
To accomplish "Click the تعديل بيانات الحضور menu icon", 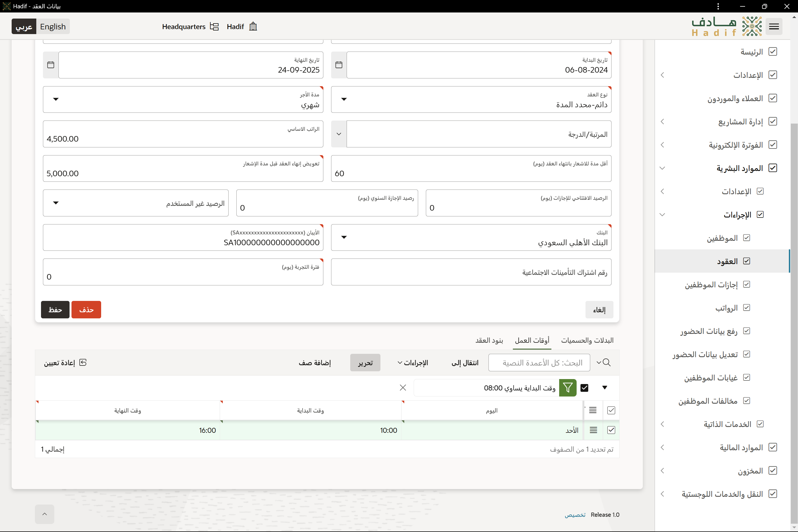I will pos(746,354).
